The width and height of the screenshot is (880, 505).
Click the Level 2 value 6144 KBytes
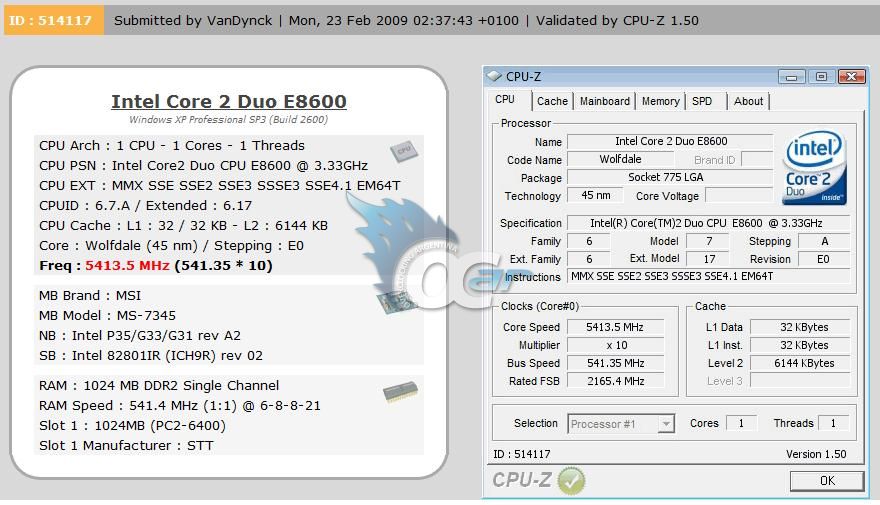coord(800,363)
